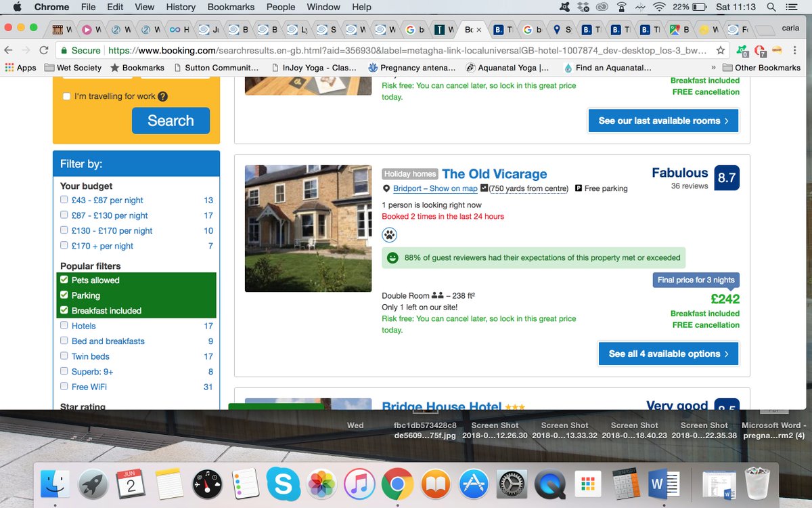Viewport: 812px width, 508px height.
Task: Click Chrome icon in the Dock
Action: [x=397, y=485]
